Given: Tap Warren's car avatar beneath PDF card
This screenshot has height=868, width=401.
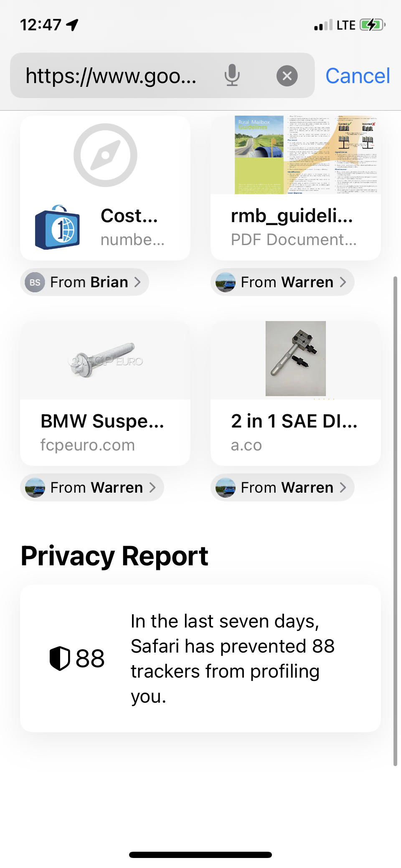Looking at the screenshot, I should (226, 282).
